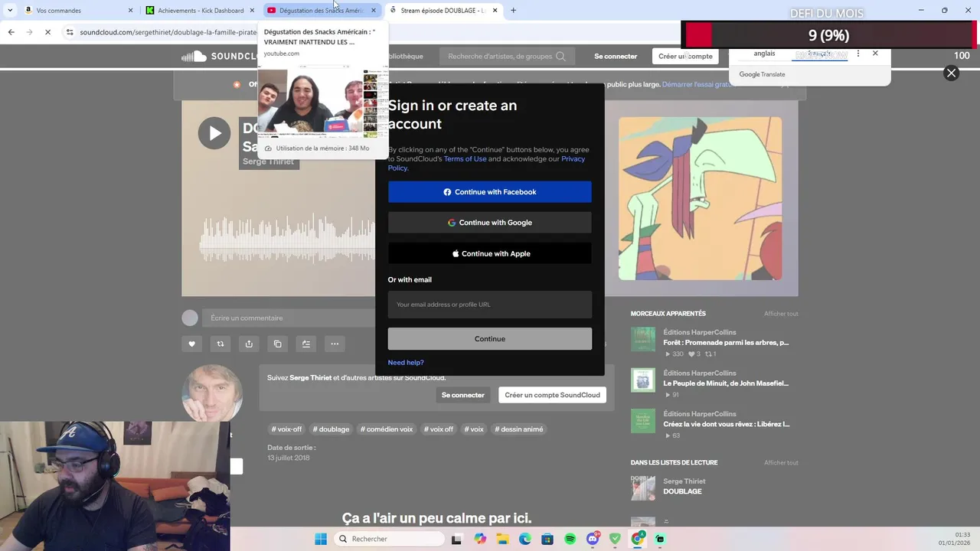This screenshot has height=551, width=980.
Task: Click Créer un compte SoundCloud button
Action: click(x=552, y=395)
